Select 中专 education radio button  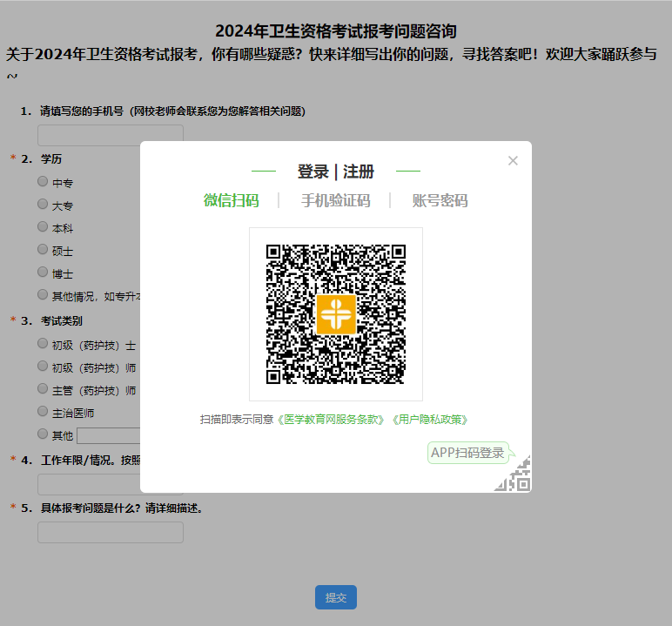coord(43,182)
